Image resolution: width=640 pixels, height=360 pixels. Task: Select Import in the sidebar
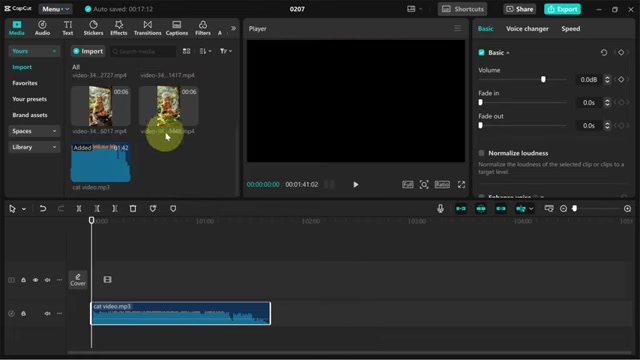click(x=22, y=67)
